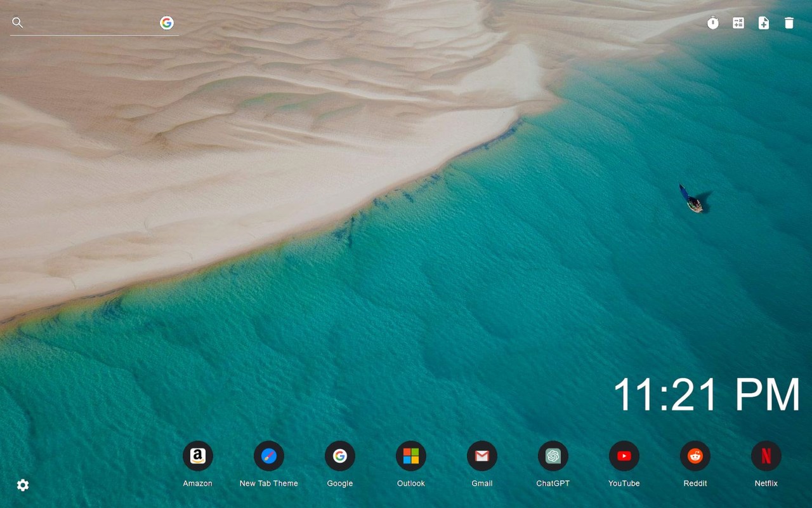Image resolution: width=812 pixels, height=508 pixels.
Task: Open the trash tool
Action: (789, 23)
